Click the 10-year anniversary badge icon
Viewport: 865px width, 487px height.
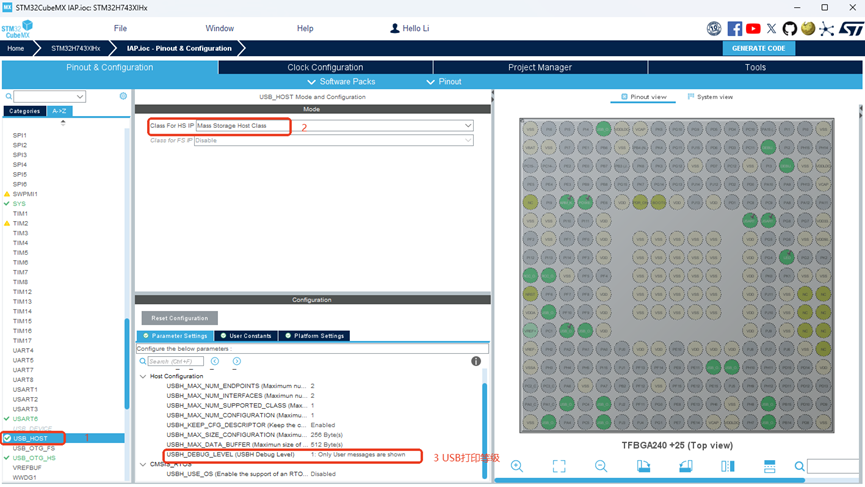(x=714, y=29)
